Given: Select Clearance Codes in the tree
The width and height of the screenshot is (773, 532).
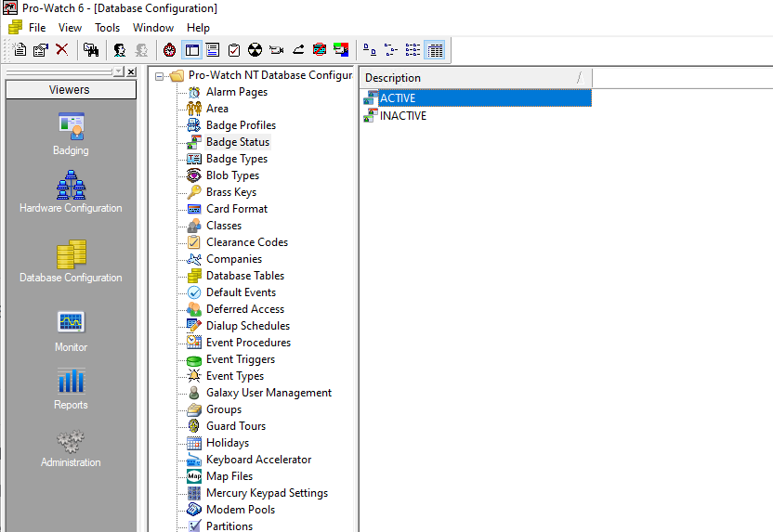Looking at the screenshot, I should 246,242.
